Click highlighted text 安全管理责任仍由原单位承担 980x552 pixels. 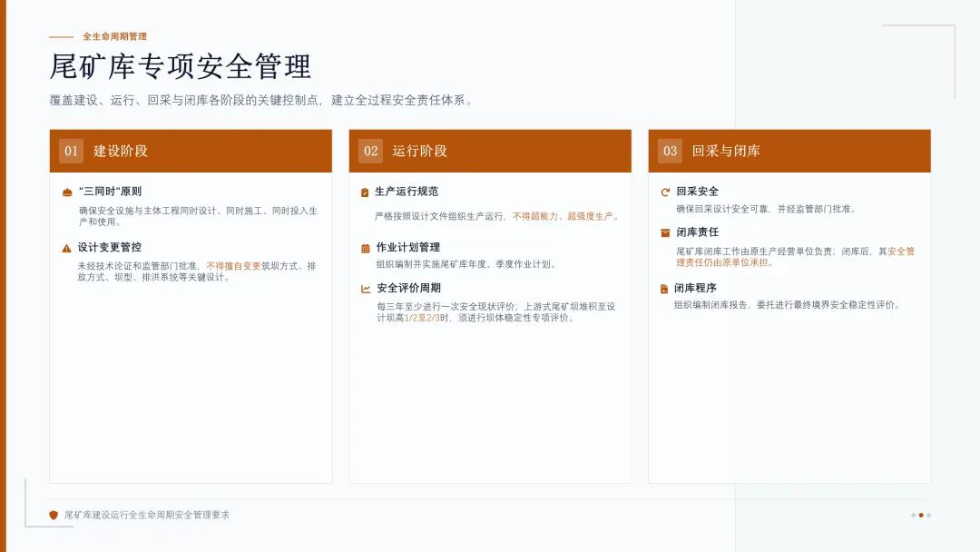795,257
